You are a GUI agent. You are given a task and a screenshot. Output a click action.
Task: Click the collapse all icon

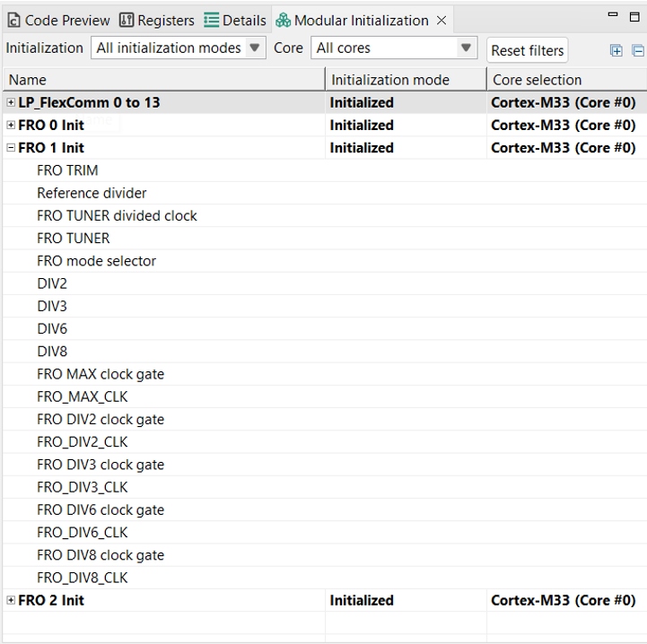click(x=638, y=50)
